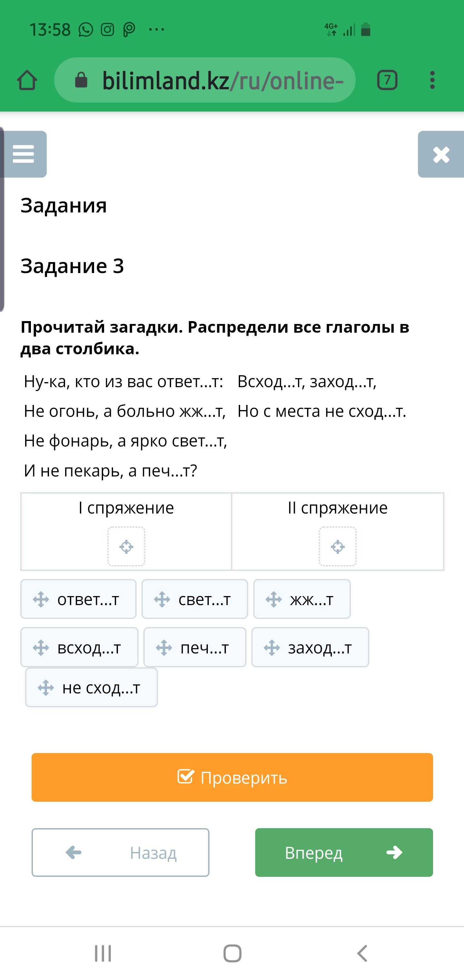Tap the II спряжение drop target

pos(337,546)
